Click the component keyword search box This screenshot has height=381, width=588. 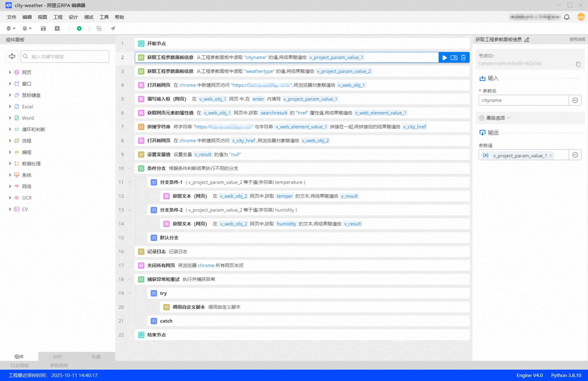coord(65,56)
